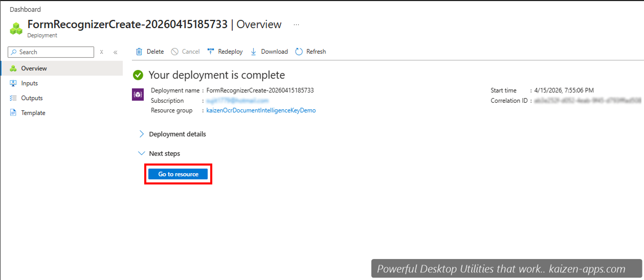Click the Overview cubes icon in sidebar
The width and height of the screenshot is (644, 280).
13,68
